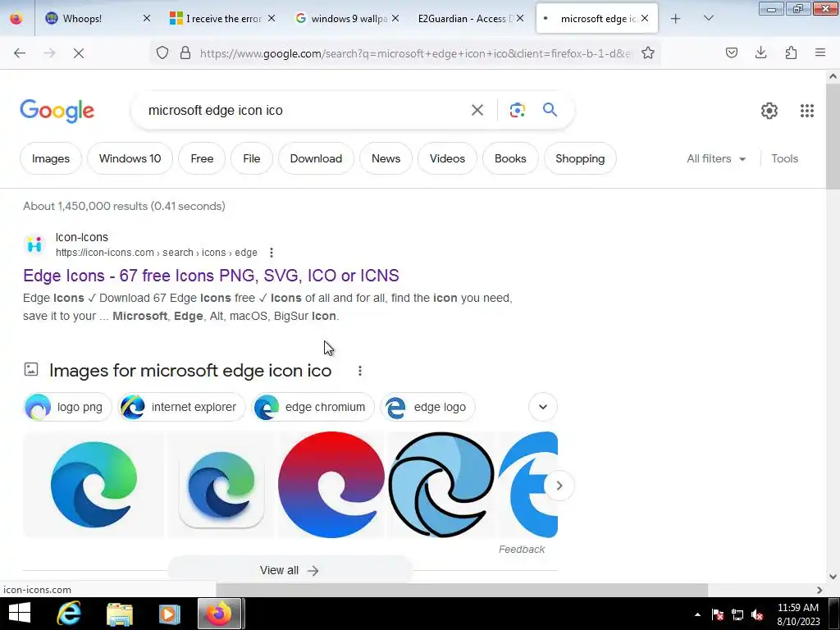Switch to windows 9 wallpaper tab
This screenshot has height=630, width=840.
348,19
